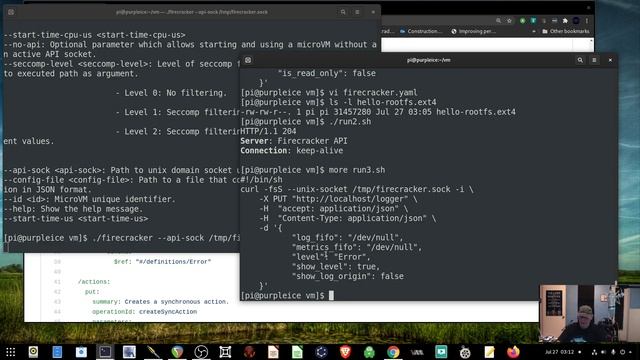
Task: Click "--id <id>: MicroVM unique identifier." in rear terminal
Action: [90, 199]
